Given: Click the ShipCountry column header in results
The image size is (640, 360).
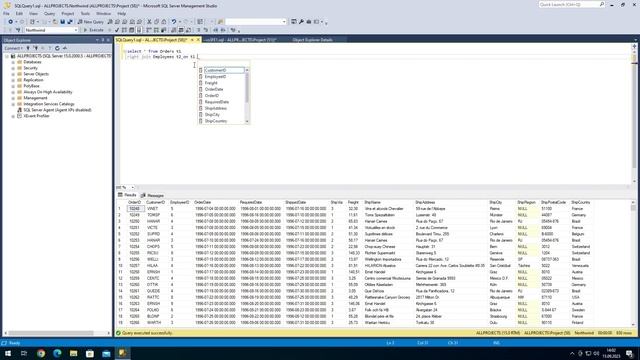Looking at the screenshot, I should pyautogui.click(x=581, y=202).
